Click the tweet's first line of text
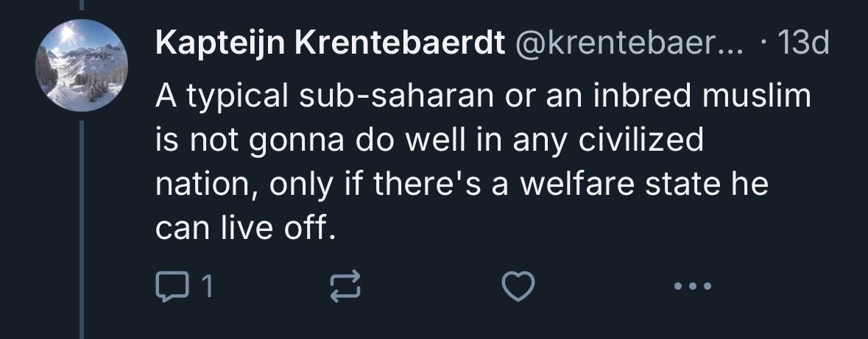Screen dimensions: 868x339 click(482, 96)
